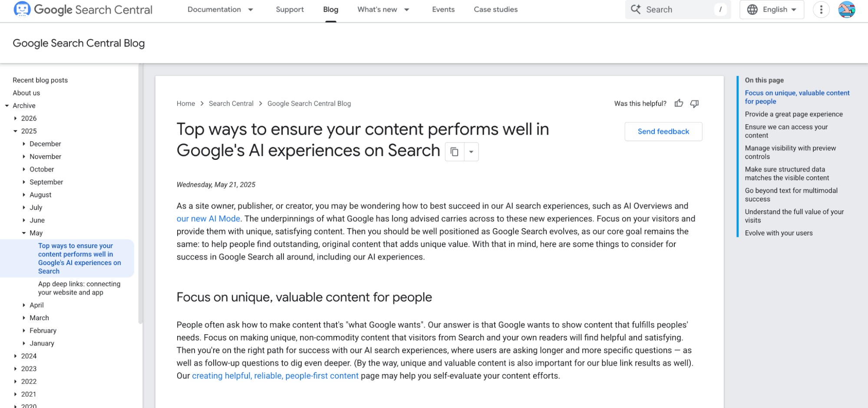The height and width of the screenshot is (408, 868).
Task: Copy page using the copy icon beside title
Action: [455, 152]
